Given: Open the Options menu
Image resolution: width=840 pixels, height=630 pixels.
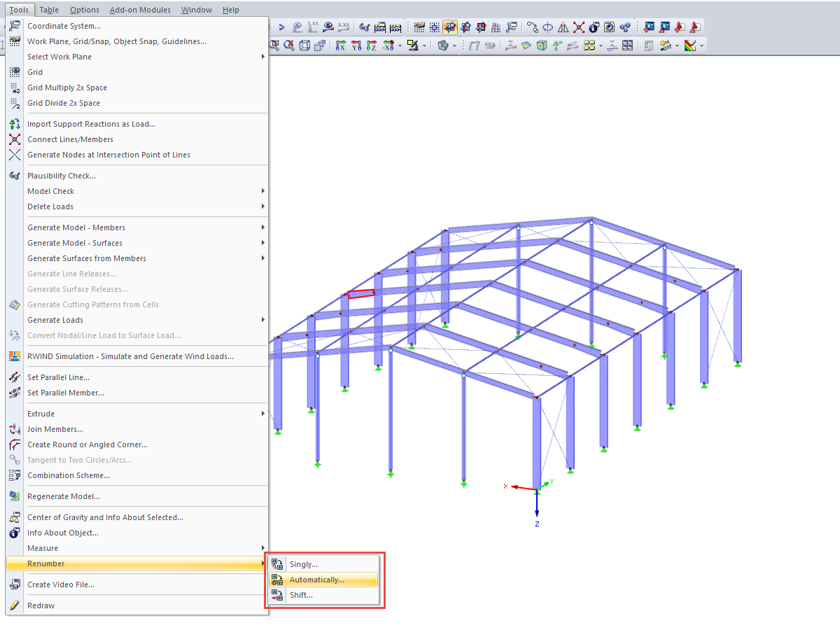Looking at the screenshot, I should point(85,10).
